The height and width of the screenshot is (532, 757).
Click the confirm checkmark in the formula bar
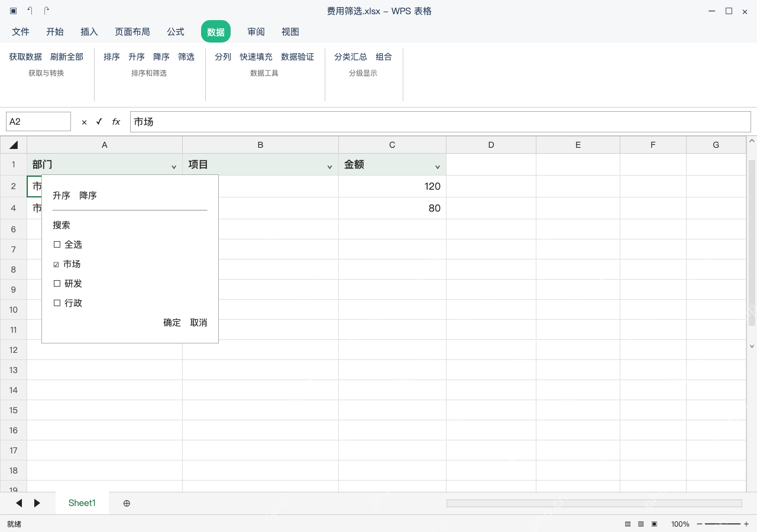[x=99, y=122]
